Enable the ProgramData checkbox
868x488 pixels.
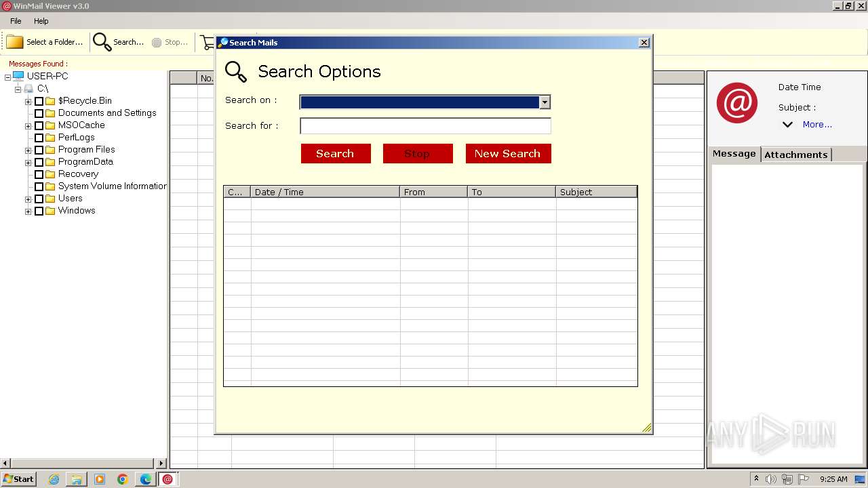tap(39, 162)
